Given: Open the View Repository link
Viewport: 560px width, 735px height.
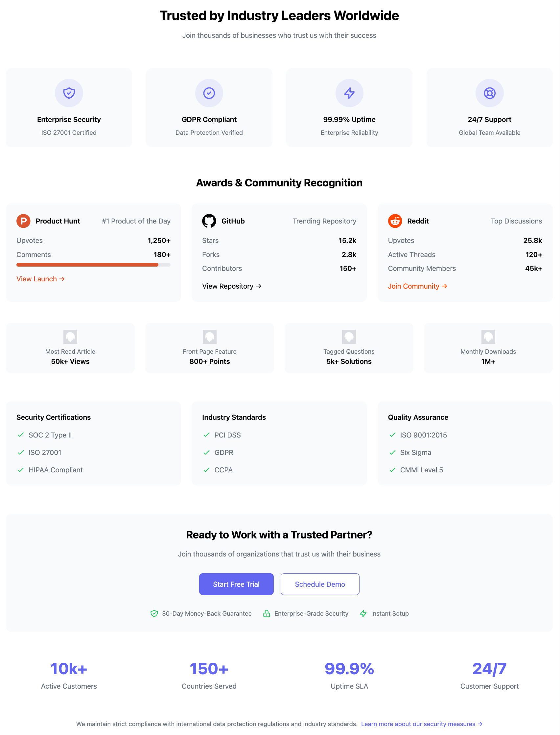Looking at the screenshot, I should click(232, 286).
